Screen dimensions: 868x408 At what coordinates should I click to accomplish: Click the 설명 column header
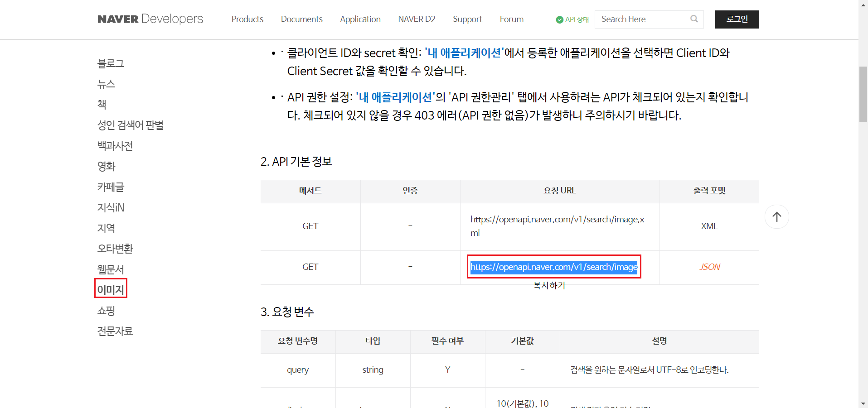[x=659, y=341]
